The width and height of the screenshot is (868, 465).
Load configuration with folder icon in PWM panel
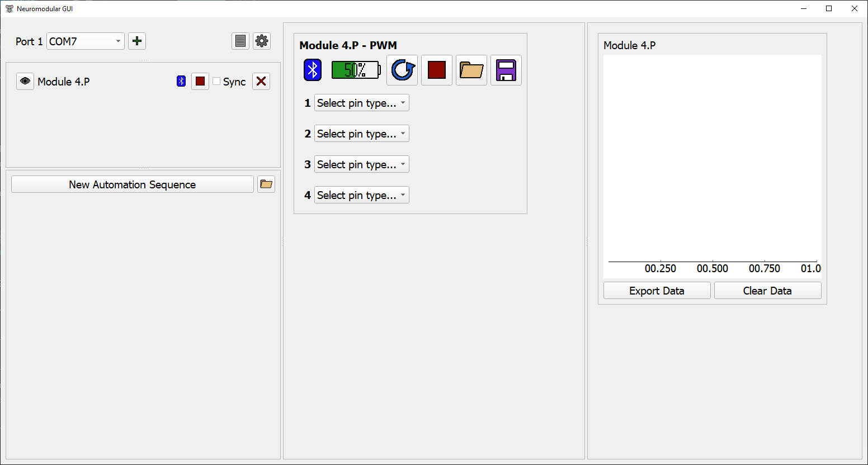[x=471, y=70]
